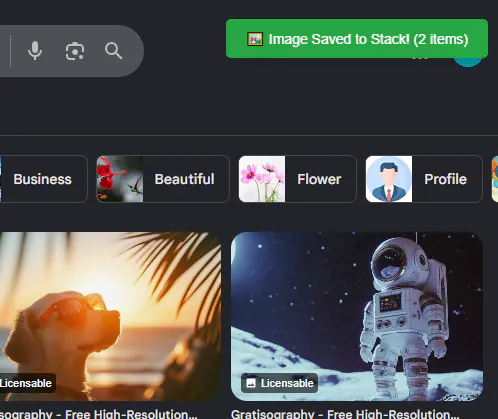The height and width of the screenshot is (419, 498).
Task: Click the Image Saved to Stack notification
Action: pyautogui.click(x=357, y=39)
